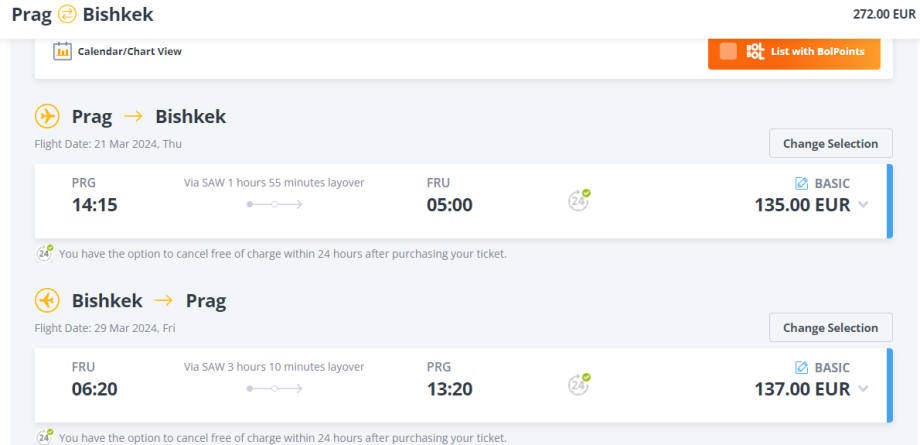Open Calendar/Chart View
Image resolution: width=920 pixels, height=445 pixels.
tap(130, 51)
